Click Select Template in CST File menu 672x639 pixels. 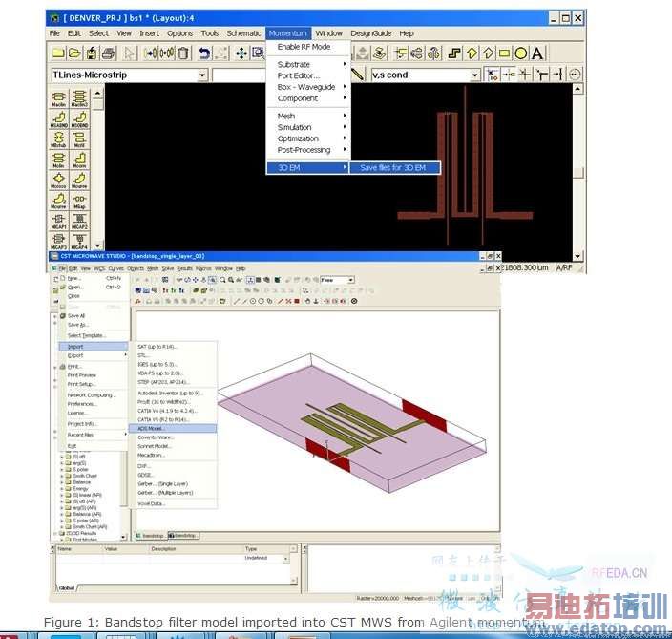point(87,336)
